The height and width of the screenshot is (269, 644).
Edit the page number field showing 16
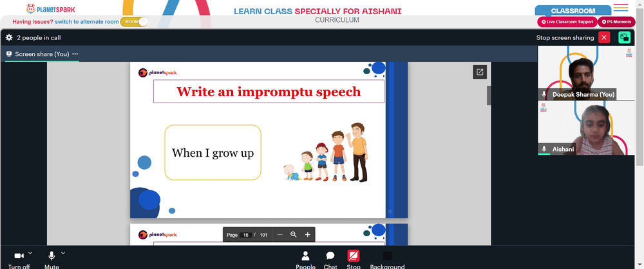coord(245,235)
